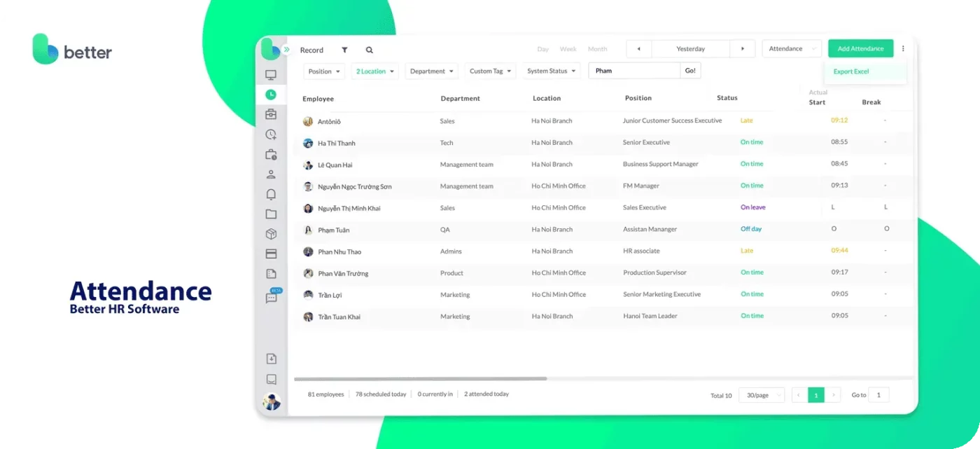Expand the Position filter dropdown
This screenshot has height=449, width=980.
tap(325, 71)
